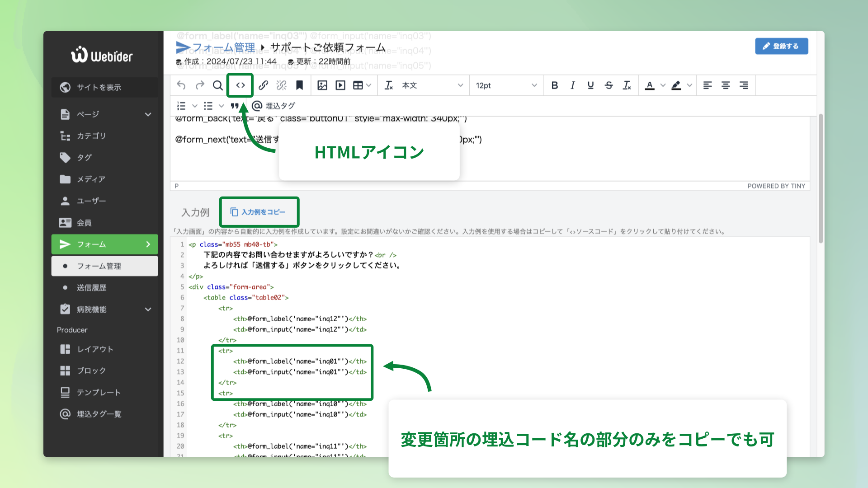Click the POWERED BY TINY link

pyautogui.click(x=776, y=186)
